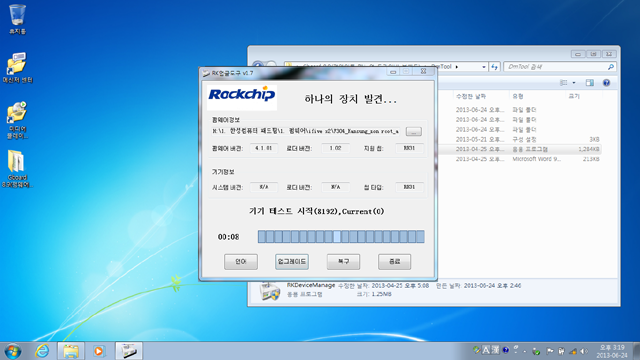This screenshot has height=360, width=640.
Task: Select the Media Player desktop shortcut
Action: pyautogui.click(x=17, y=120)
